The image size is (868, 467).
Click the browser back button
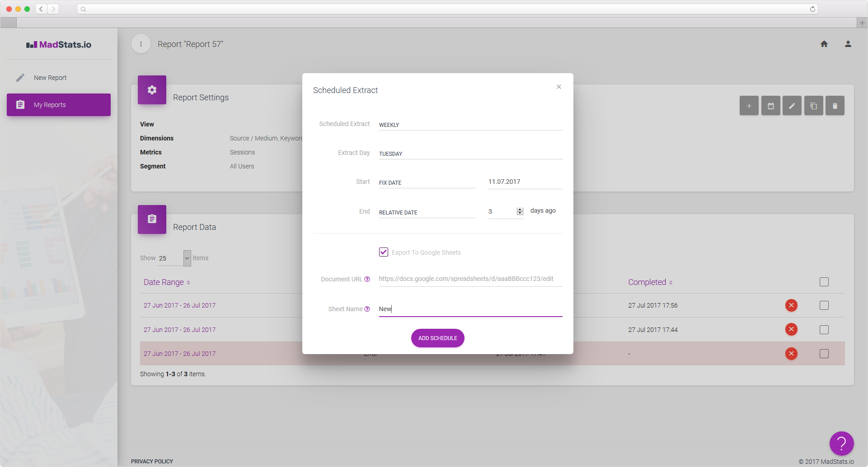pyautogui.click(x=41, y=9)
